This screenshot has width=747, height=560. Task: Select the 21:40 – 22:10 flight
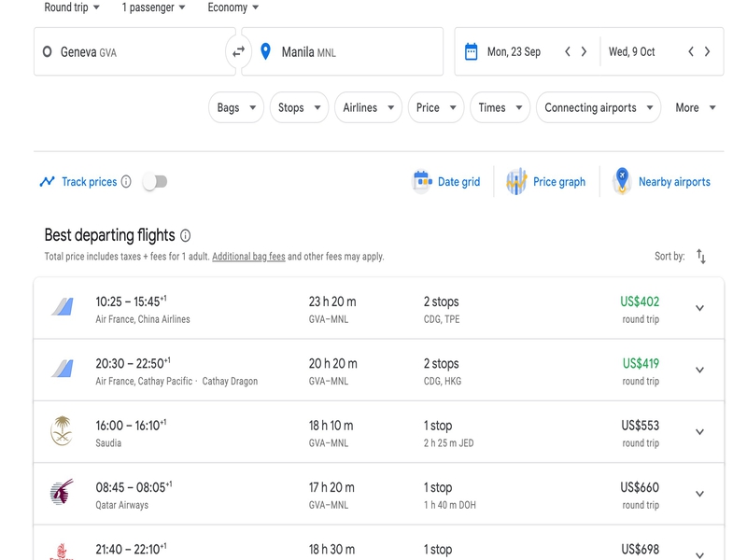[x=131, y=549]
